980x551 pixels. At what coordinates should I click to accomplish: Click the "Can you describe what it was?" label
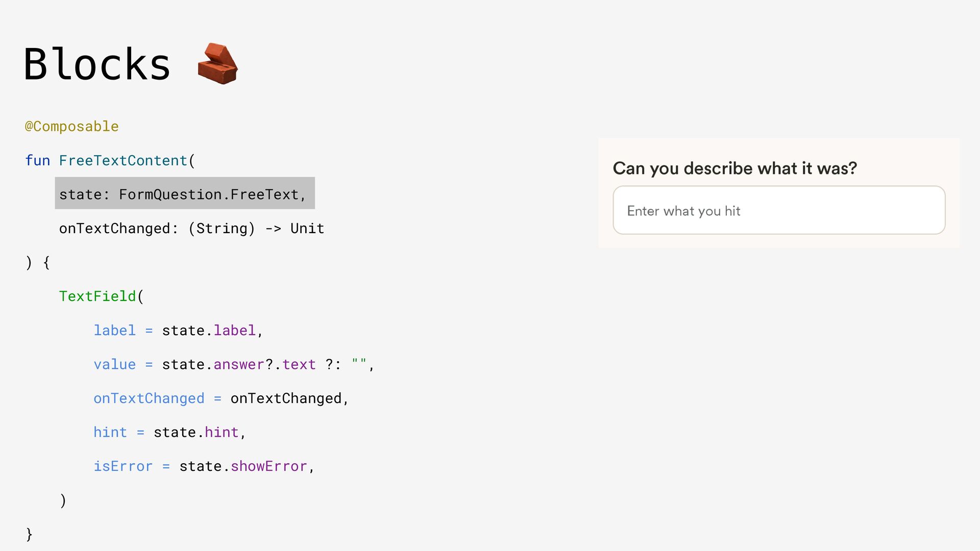pyautogui.click(x=734, y=168)
